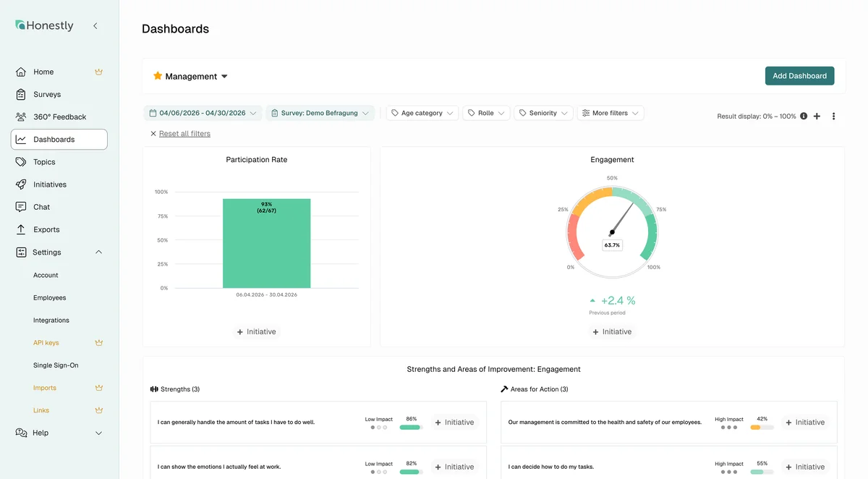Screen dimensions: 868x479
Task: Open the Seniority filter dropdown
Action: 543,113
